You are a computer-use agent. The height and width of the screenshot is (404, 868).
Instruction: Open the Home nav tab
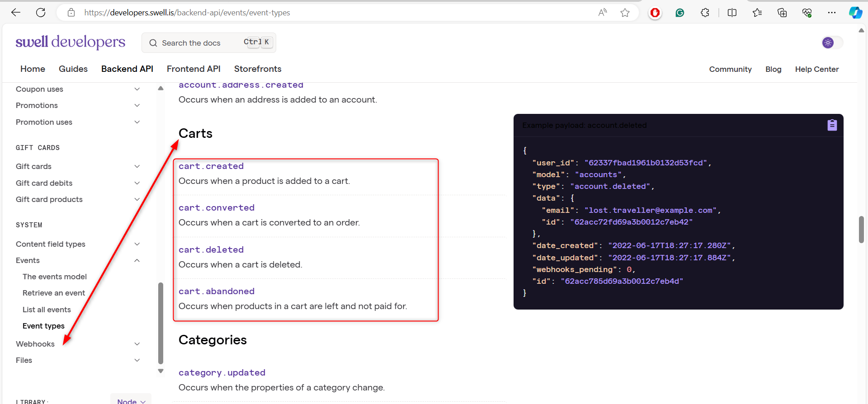[x=33, y=69]
